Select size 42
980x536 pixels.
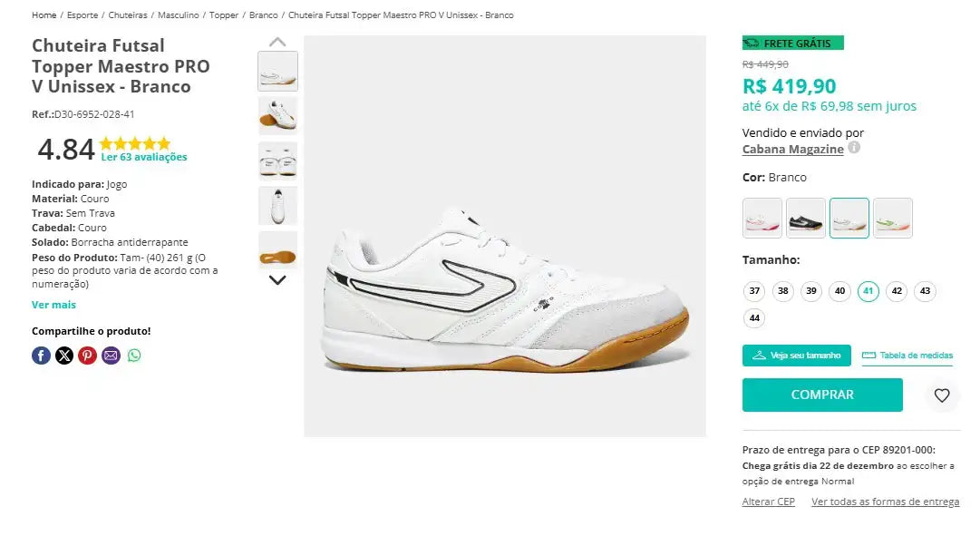pyautogui.click(x=897, y=291)
